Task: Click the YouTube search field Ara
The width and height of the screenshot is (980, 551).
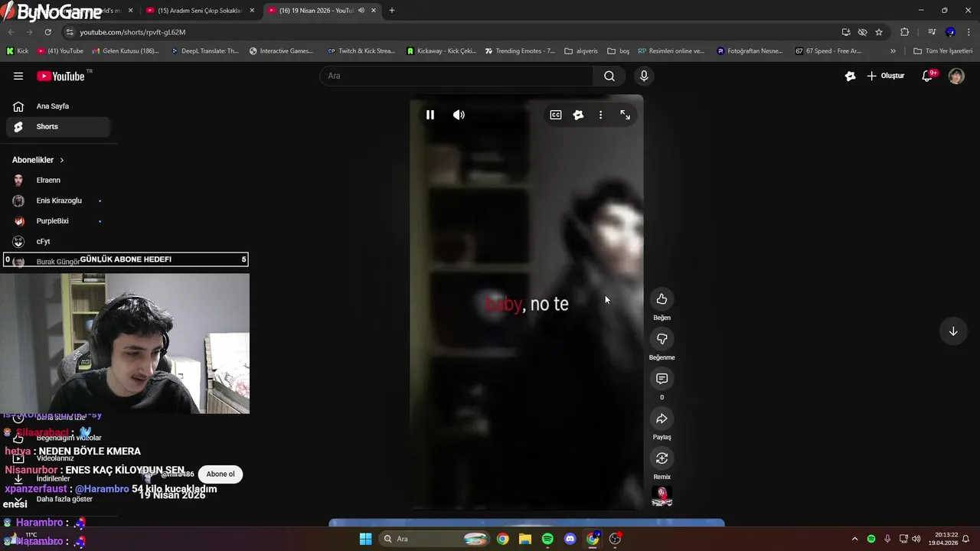Action: pos(456,76)
